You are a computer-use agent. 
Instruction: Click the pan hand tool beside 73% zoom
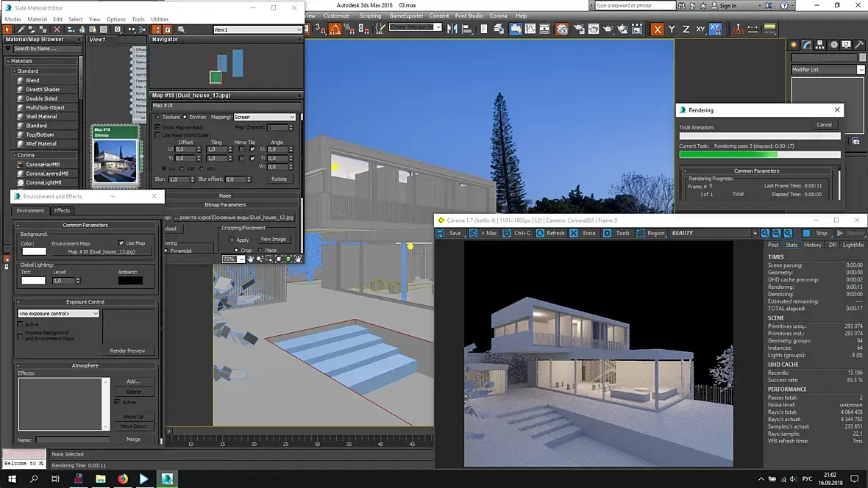pyautogui.click(x=251, y=259)
